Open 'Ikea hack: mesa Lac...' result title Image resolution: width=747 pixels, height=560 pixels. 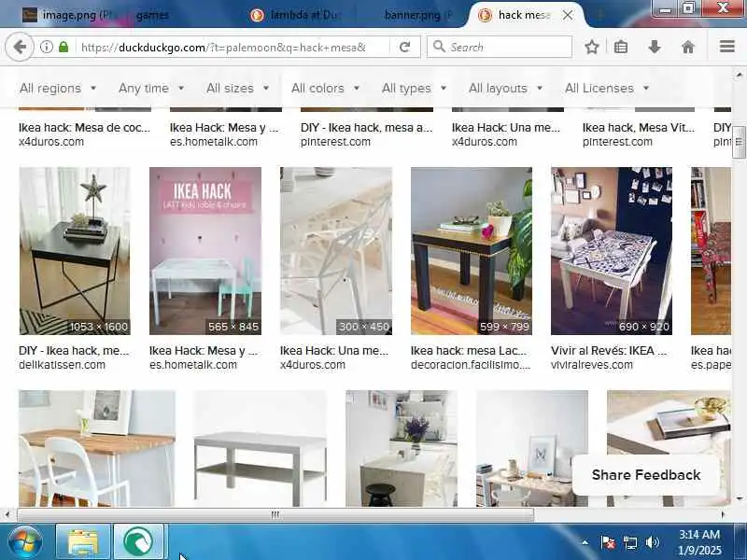point(469,351)
